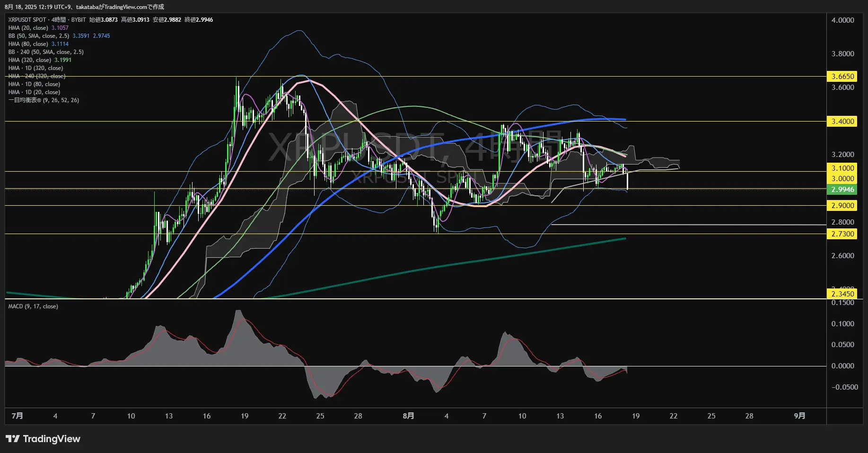Click the 2.9745 BB lower band value
The height and width of the screenshot is (453, 868).
101,36
